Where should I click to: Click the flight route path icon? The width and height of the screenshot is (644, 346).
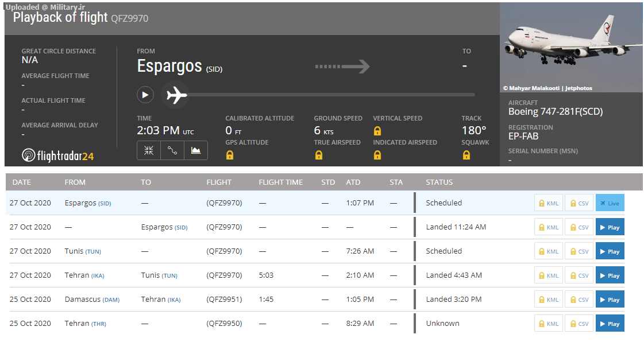point(172,150)
